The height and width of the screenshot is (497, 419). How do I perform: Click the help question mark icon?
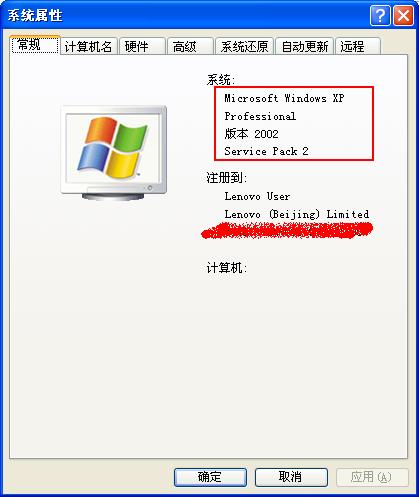tap(380, 15)
